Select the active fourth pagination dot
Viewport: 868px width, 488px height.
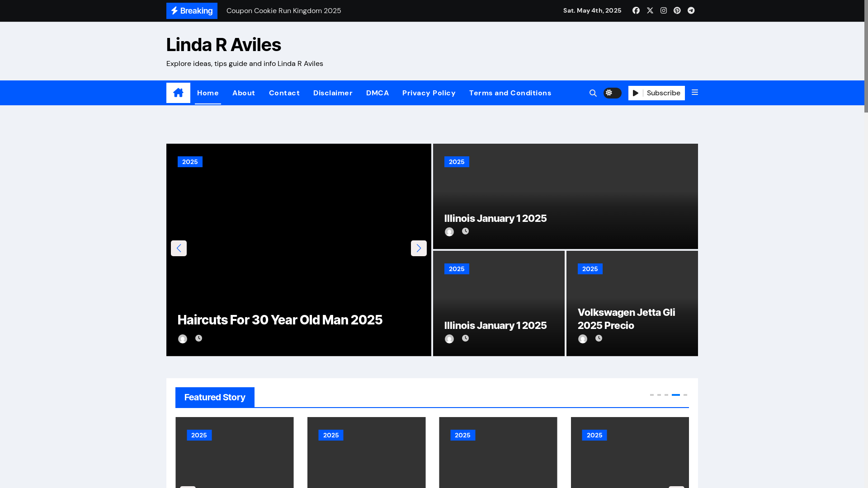click(x=676, y=395)
